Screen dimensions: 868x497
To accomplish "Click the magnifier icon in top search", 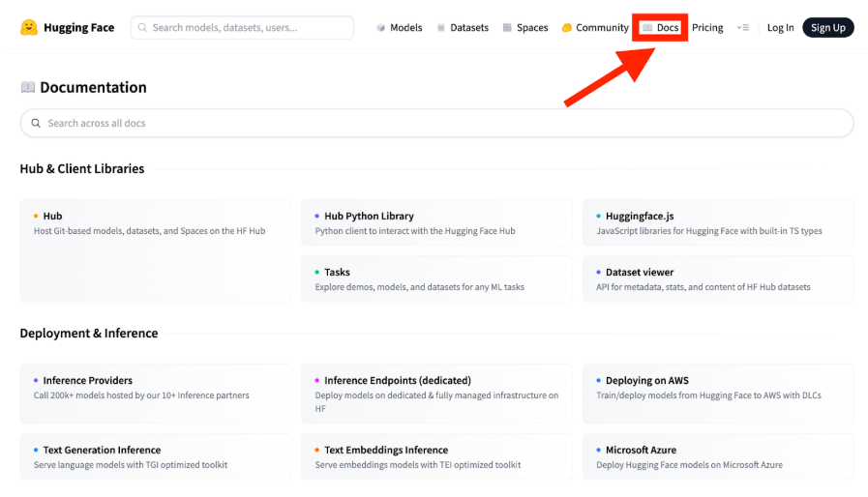I will pyautogui.click(x=142, y=28).
